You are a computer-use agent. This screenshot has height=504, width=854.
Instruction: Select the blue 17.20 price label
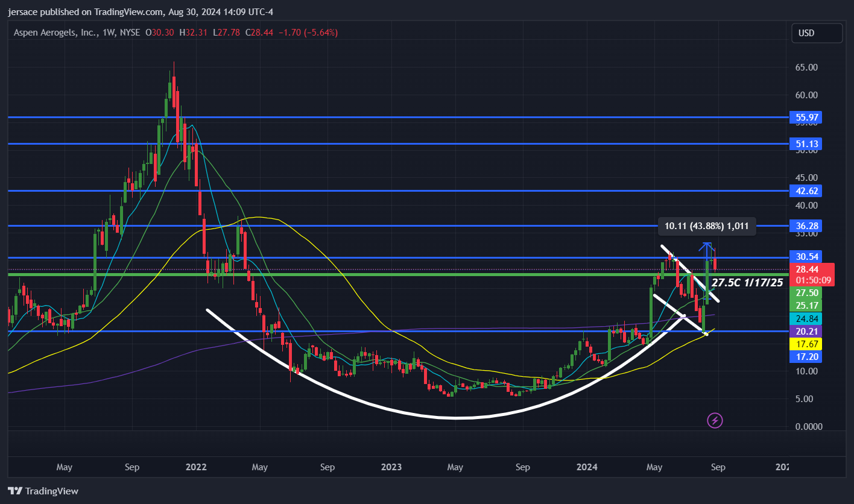coord(805,357)
